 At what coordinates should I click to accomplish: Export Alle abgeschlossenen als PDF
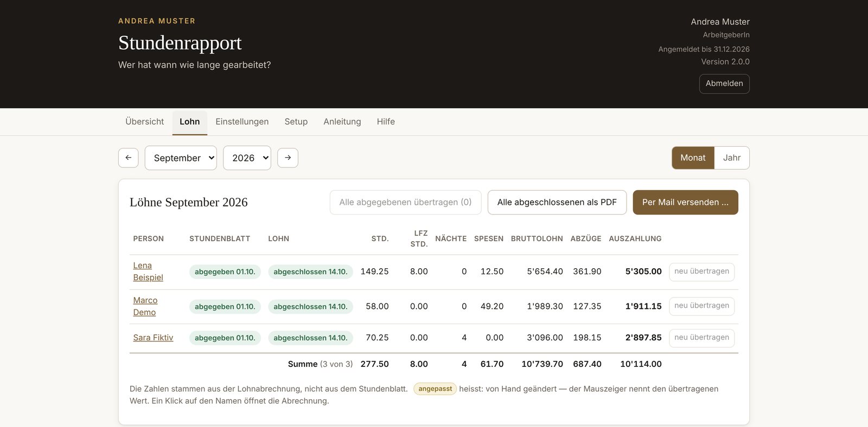point(557,202)
